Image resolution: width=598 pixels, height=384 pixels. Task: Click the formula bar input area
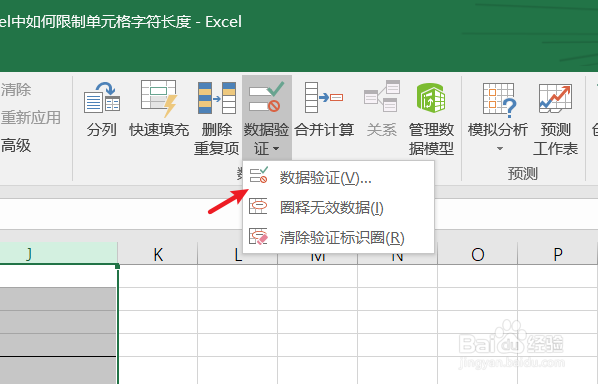tap(121, 214)
